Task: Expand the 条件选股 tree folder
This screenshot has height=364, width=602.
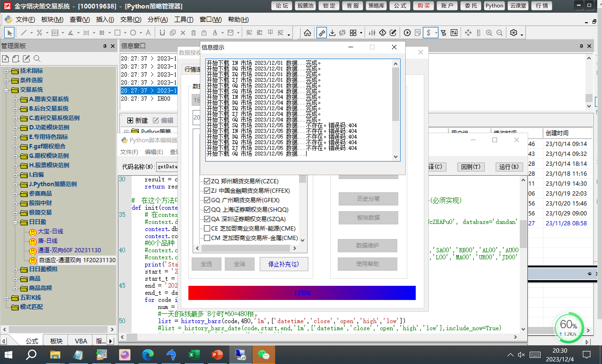Action: [x=6, y=81]
